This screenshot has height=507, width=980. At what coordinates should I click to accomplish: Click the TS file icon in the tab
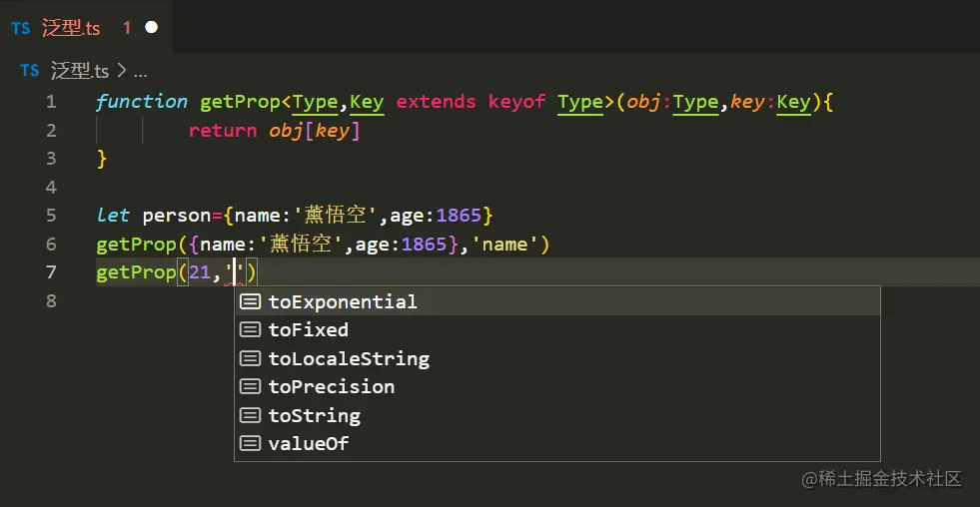point(21,28)
